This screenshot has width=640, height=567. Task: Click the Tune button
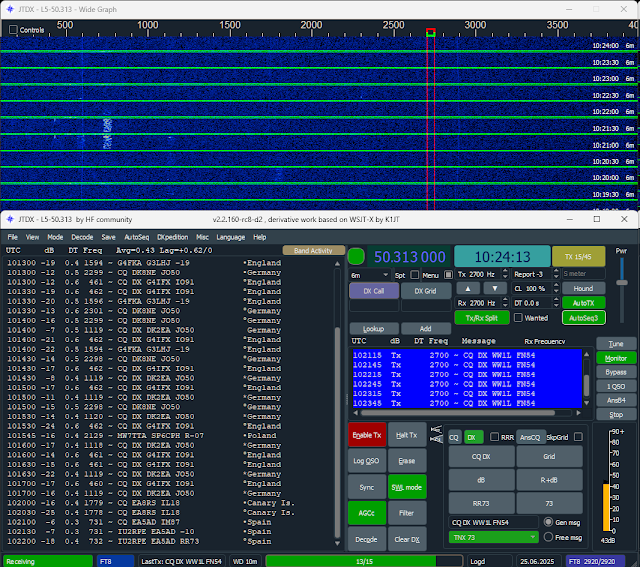pos(616,344)
